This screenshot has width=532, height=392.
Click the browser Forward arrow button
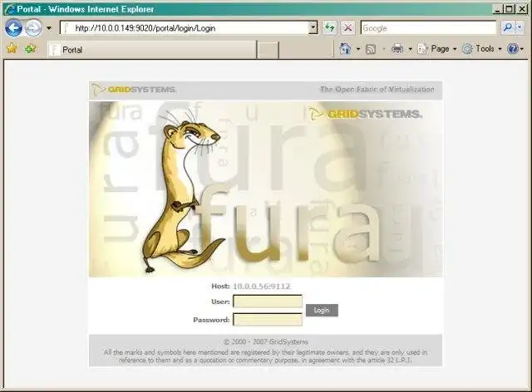click(x=33, y=27)
